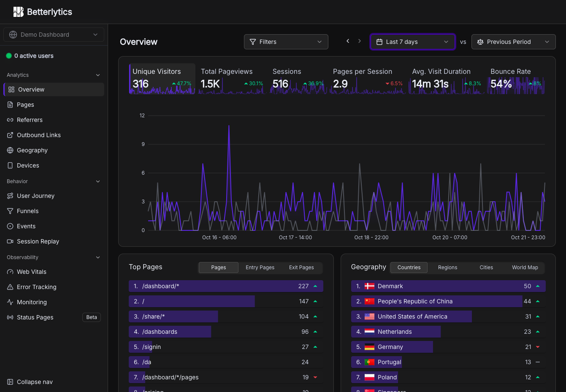
Task: Open Error Tracking
Action: pos(54,287)
